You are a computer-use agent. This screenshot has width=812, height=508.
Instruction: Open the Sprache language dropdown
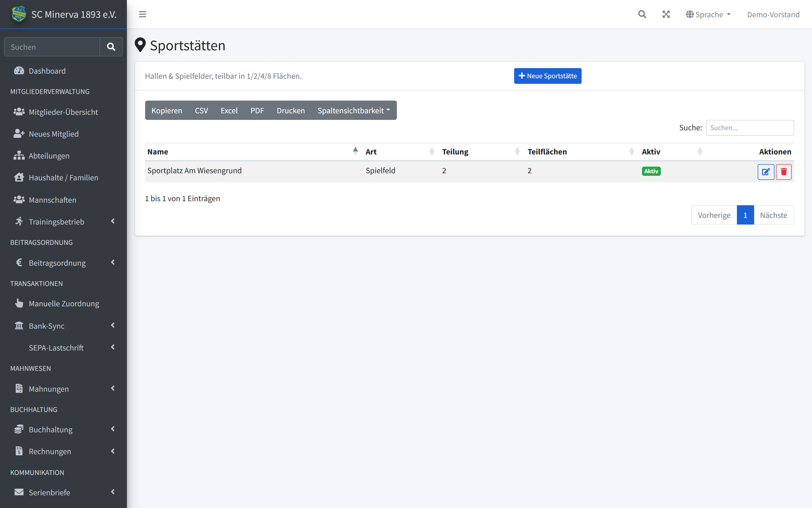coord(708,14)
